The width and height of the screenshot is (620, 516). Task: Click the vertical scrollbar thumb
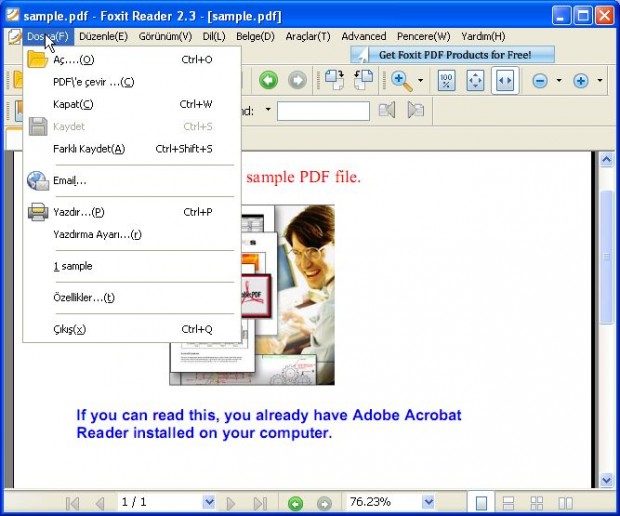point(607,257)
